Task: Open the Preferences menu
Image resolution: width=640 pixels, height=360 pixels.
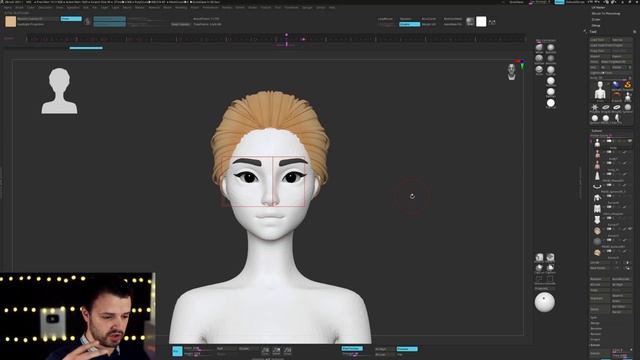Action: (210, 7)
